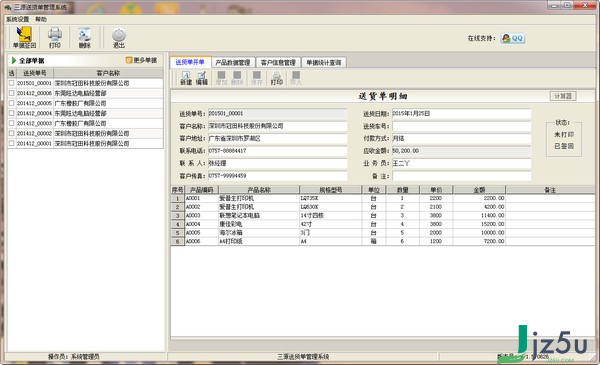Tick checkbox for order 201412_00003

pyautogui.click(x=11, y=123)
